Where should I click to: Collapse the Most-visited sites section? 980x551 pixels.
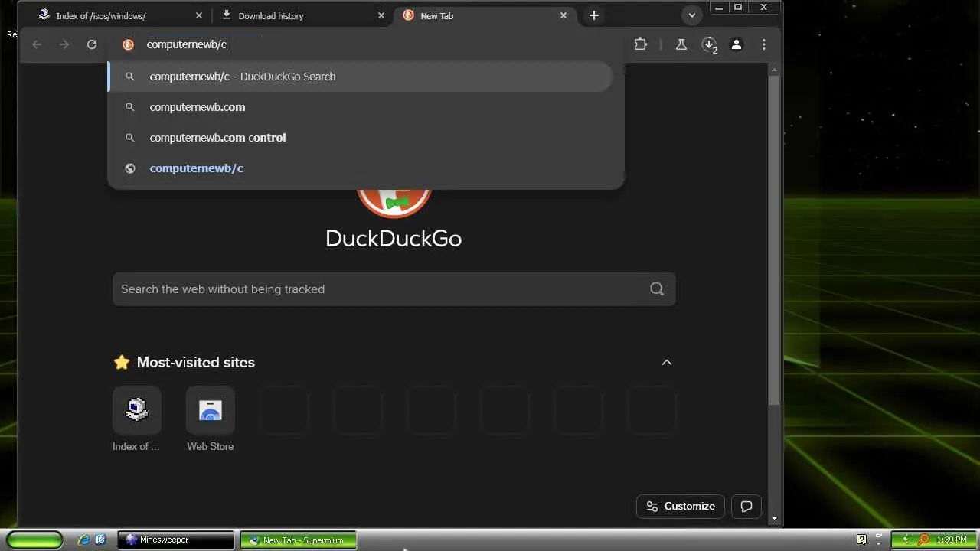coord(667,363)
